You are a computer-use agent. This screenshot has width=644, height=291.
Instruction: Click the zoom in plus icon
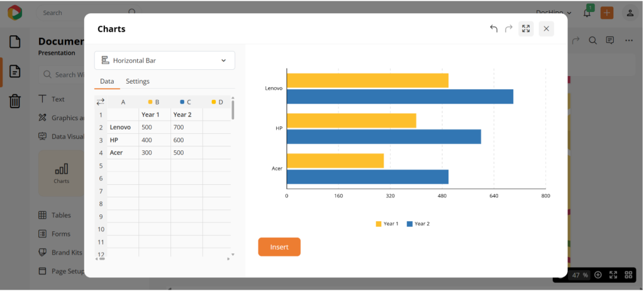598,275
